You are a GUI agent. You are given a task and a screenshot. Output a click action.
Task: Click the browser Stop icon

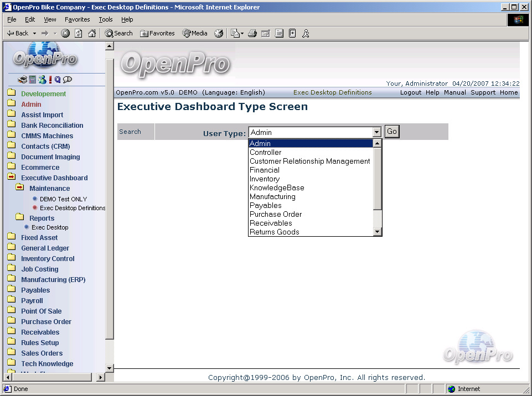click(x=65, y=33)
